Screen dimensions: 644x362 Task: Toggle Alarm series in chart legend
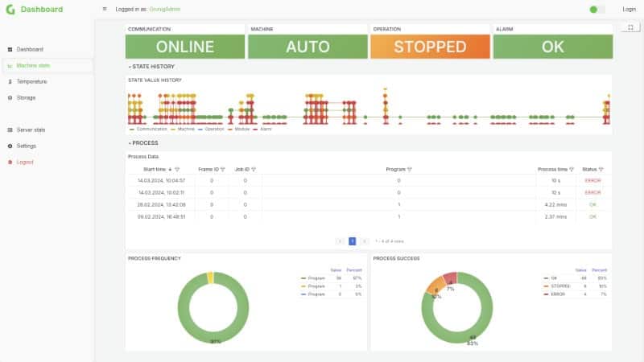(262, 129)
